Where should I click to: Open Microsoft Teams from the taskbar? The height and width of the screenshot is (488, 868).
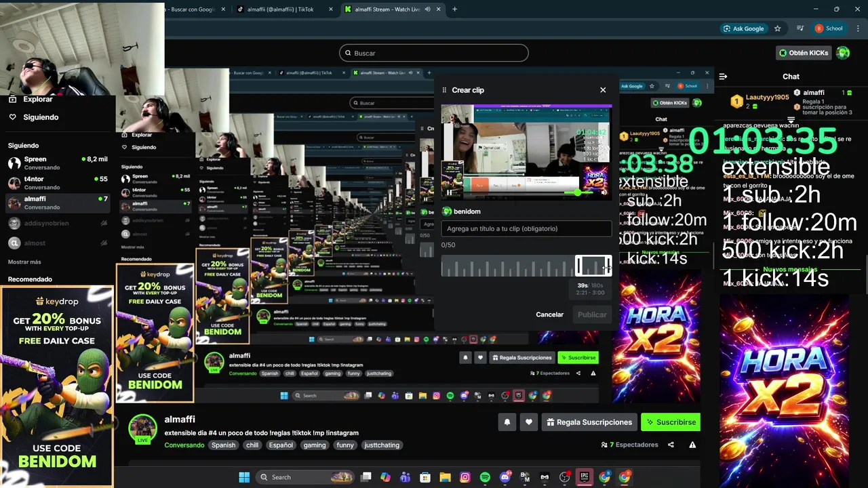point(406,477)
